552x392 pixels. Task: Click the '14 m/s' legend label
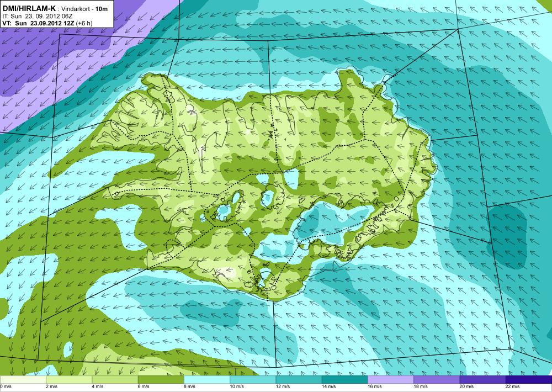coord(328,386)
